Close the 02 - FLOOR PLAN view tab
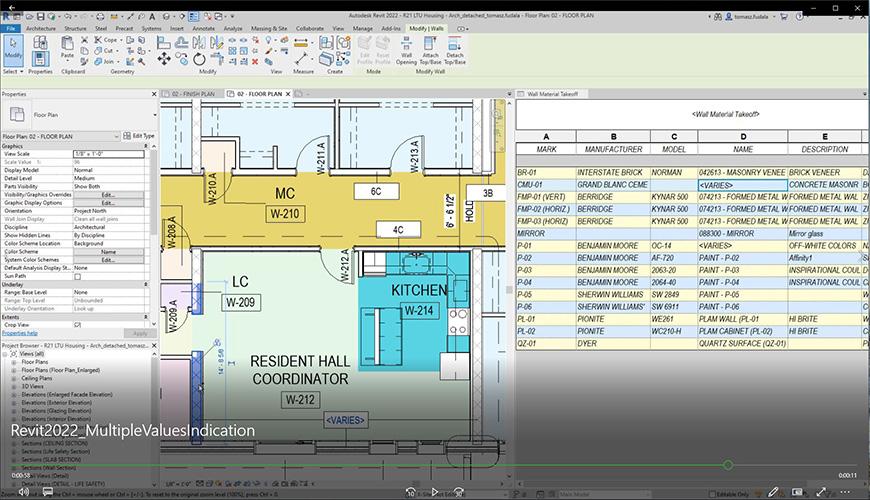This screenshot has height=500, width=870. (x=288, y=94)
